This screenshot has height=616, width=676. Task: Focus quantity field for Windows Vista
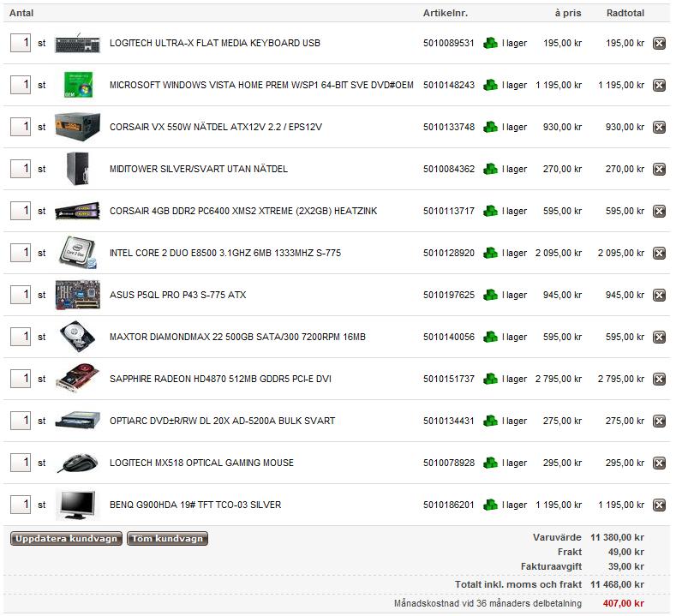point(21,85)
